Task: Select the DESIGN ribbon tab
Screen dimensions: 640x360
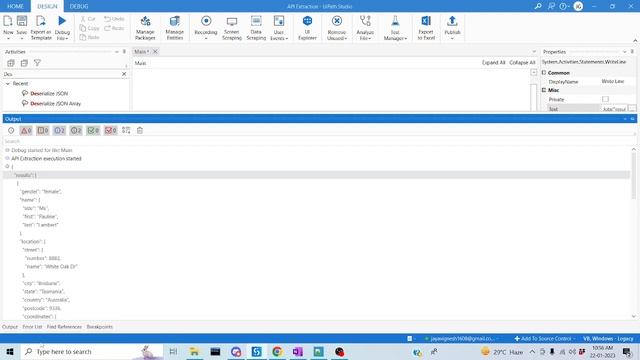Action: [47, 6]
